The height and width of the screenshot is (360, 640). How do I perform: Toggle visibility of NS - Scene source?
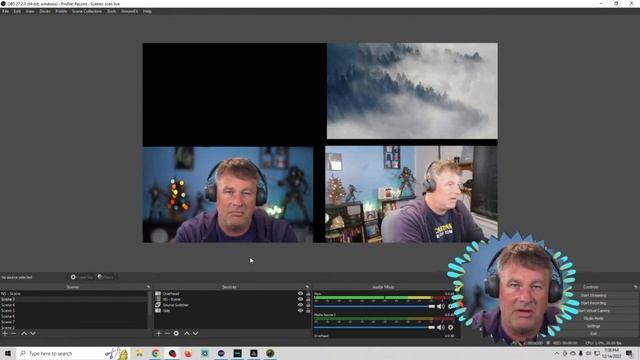[x=300, y=299]
